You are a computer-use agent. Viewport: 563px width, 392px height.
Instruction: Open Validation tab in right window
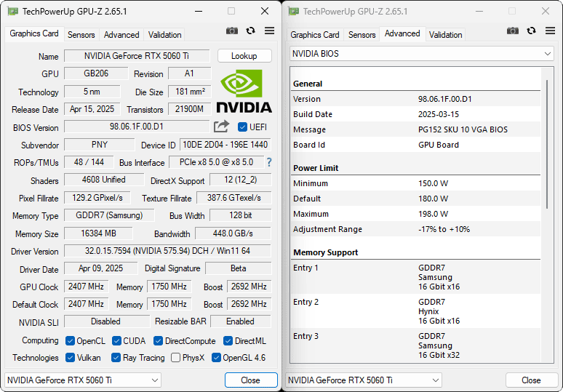445,35
